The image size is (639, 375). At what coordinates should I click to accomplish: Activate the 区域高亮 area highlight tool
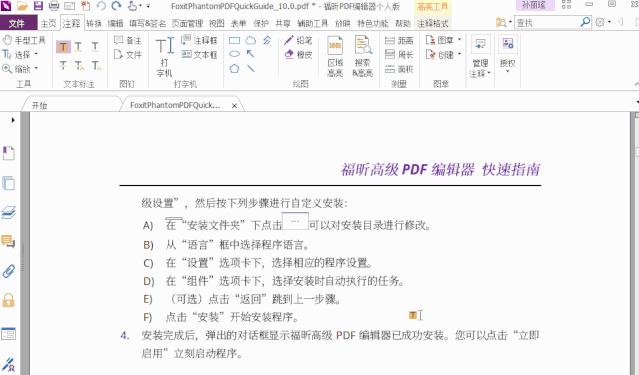(x=335, y=56)
